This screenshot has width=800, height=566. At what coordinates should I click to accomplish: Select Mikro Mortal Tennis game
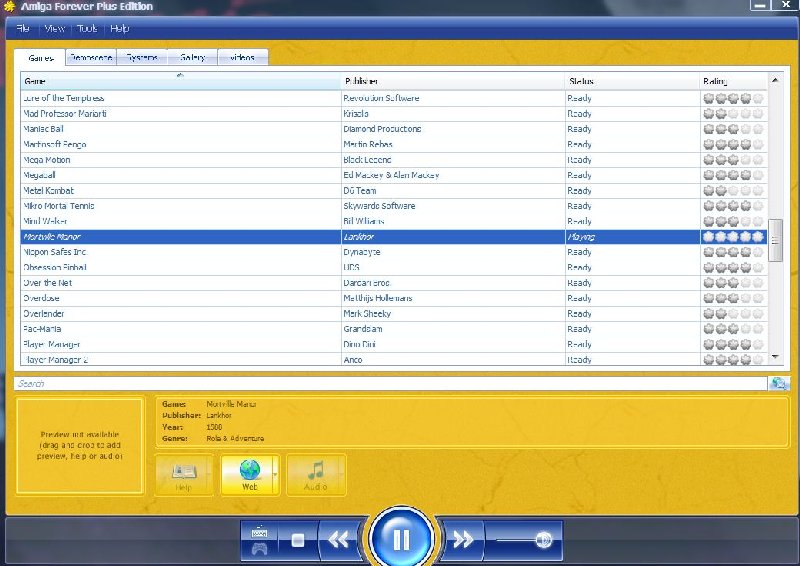pos(393,206)
